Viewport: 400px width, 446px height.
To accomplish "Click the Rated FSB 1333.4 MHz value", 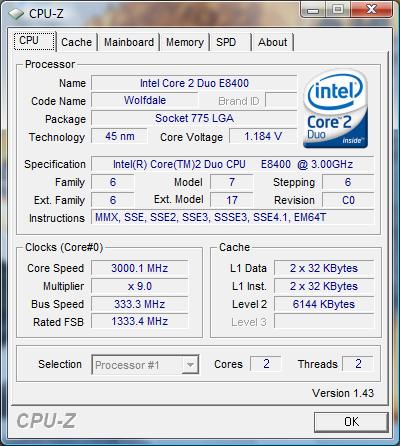I will click(140, 322).
